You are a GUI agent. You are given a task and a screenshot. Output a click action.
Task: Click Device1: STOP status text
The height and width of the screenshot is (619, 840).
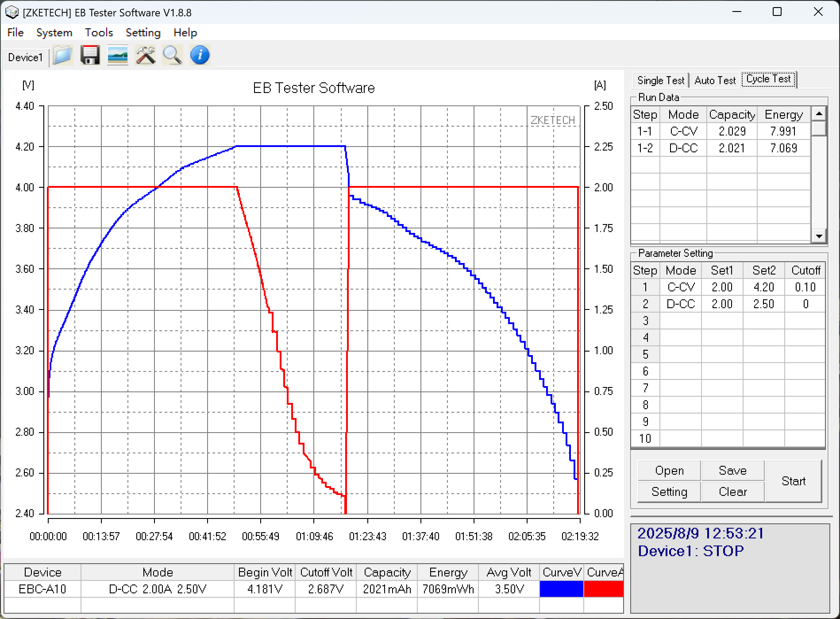click(x=691, y=551)
